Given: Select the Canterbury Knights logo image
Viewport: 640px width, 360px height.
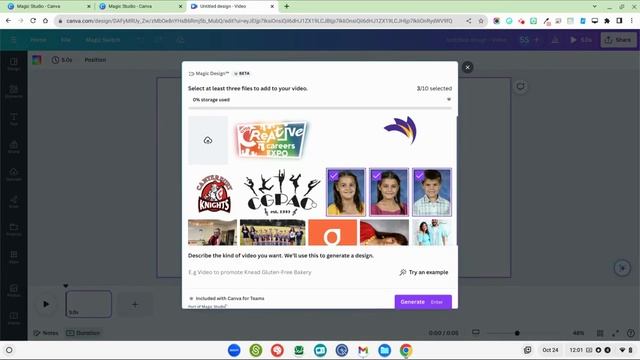Looking at the screenshot, I should pyautogui.click(x=214, y=193).
